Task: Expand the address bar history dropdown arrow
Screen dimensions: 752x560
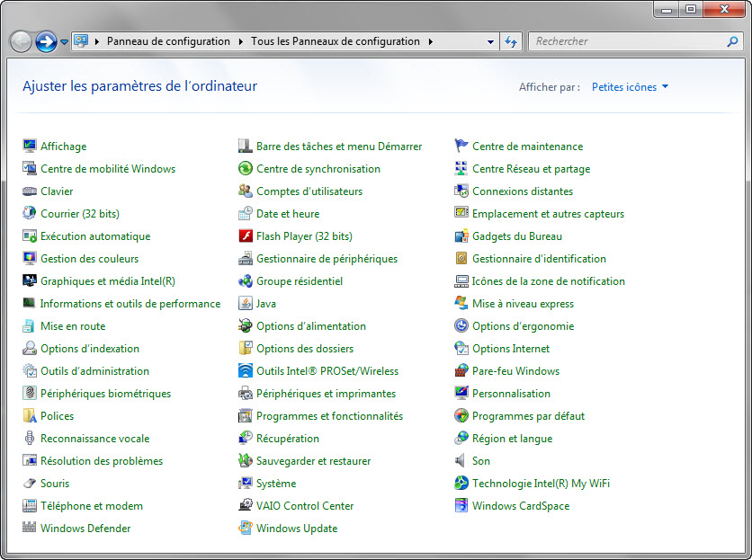Action: 490,41
